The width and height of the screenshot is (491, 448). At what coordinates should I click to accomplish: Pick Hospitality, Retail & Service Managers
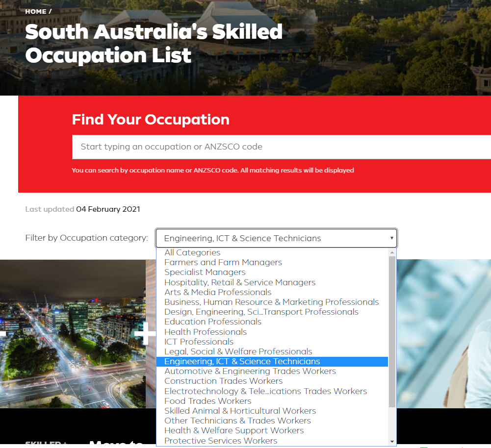click(240, 282)
